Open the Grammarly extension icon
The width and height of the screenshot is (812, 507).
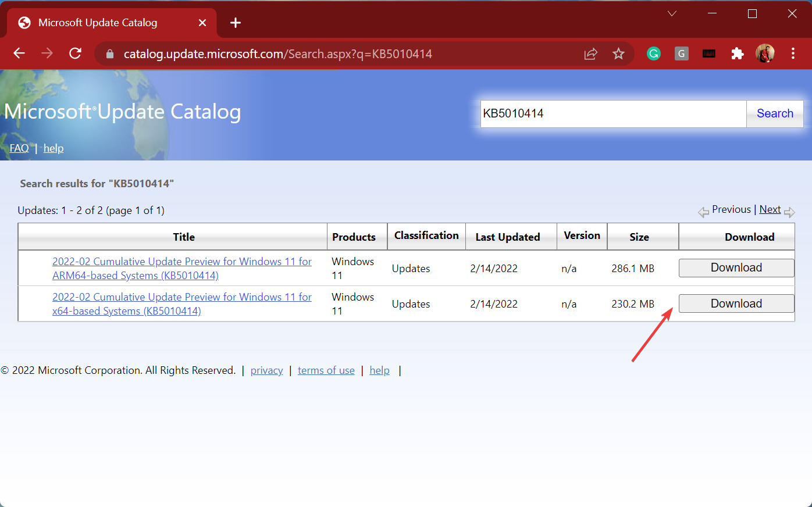point(654,53)
